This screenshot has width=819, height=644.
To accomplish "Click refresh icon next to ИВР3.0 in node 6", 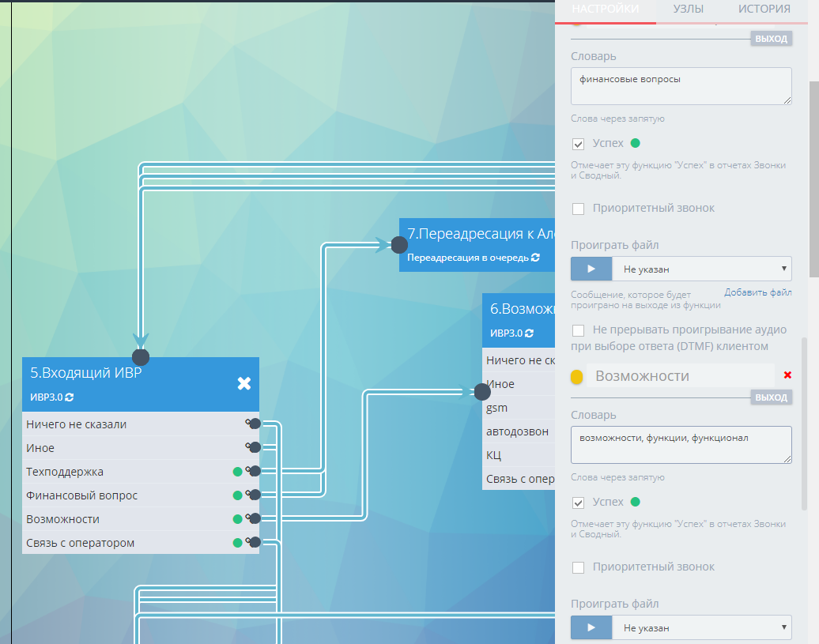I will pos(530,333).
